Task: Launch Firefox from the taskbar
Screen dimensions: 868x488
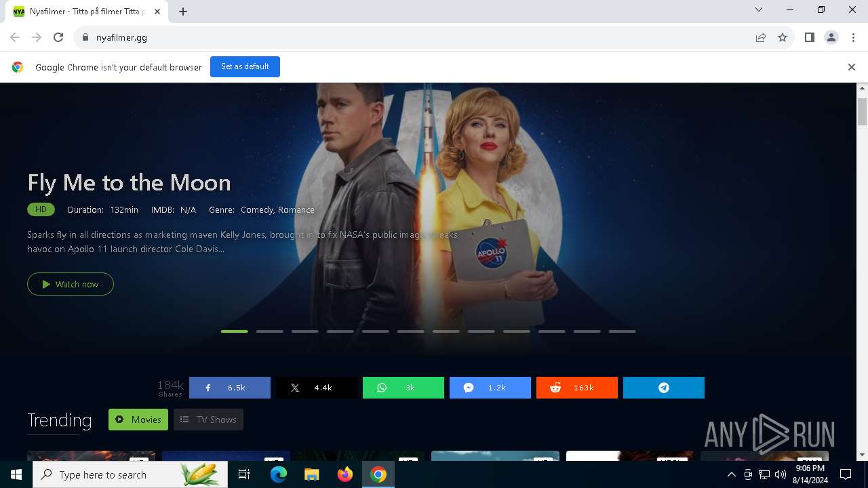Action: pyautogui.click(x=345, y=474)
